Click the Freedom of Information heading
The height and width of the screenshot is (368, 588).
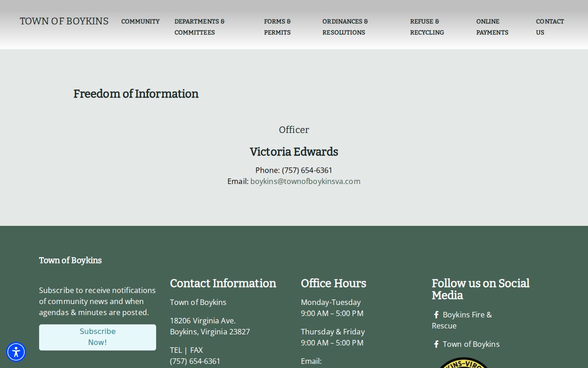tap(136, 94)
